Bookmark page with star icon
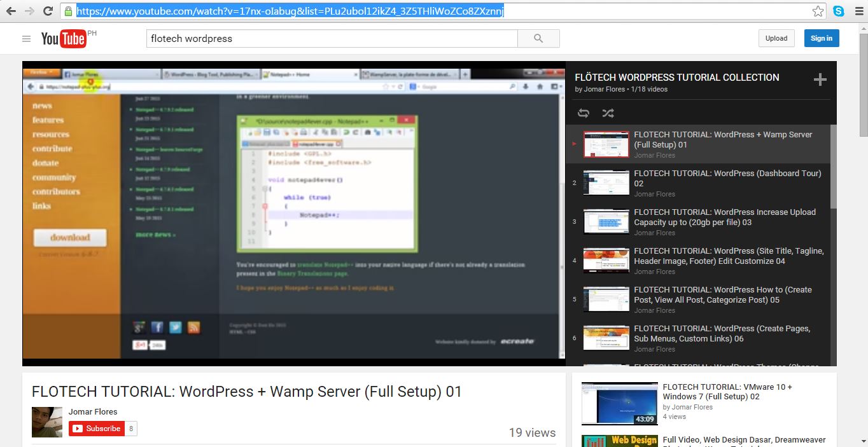Image resolution: width=868 pixels, height=447 pixels. coord(818,11)
